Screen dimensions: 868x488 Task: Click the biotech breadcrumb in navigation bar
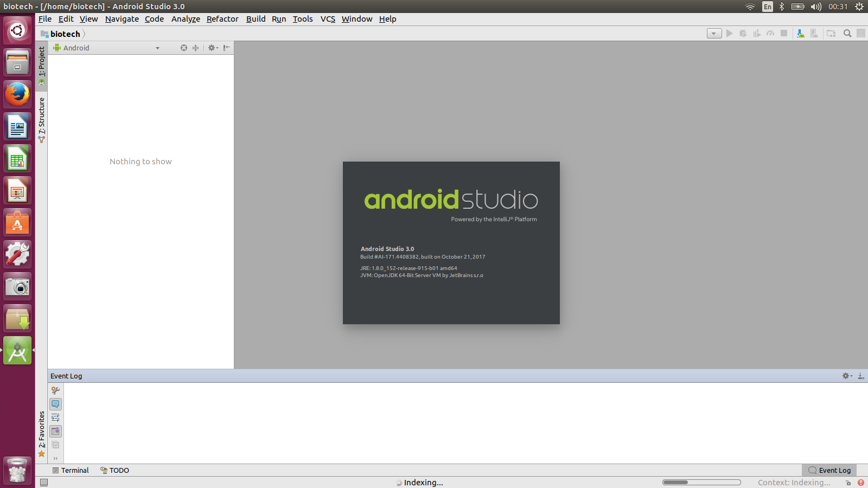[x=60, y=34]
